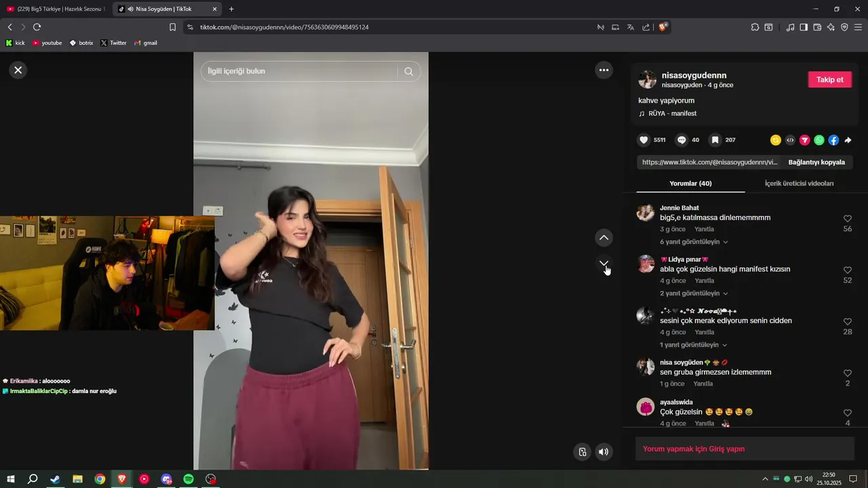Open the 'botrix' bookmark
This screenshot has width=868, height=488.
[x=81, y=43]
